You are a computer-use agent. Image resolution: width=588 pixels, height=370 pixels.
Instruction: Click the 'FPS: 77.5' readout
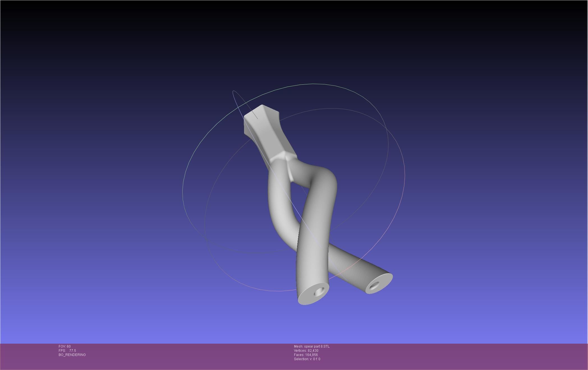coord(67,351)
